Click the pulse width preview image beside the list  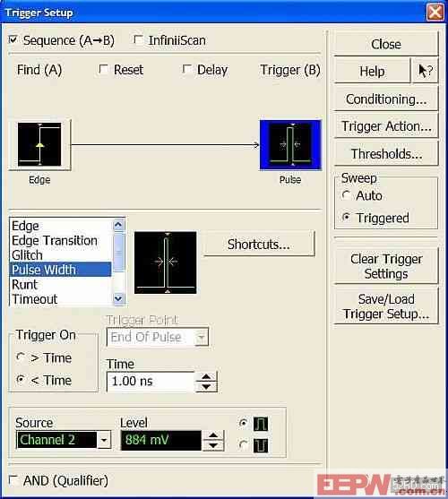tap(166, 262)
